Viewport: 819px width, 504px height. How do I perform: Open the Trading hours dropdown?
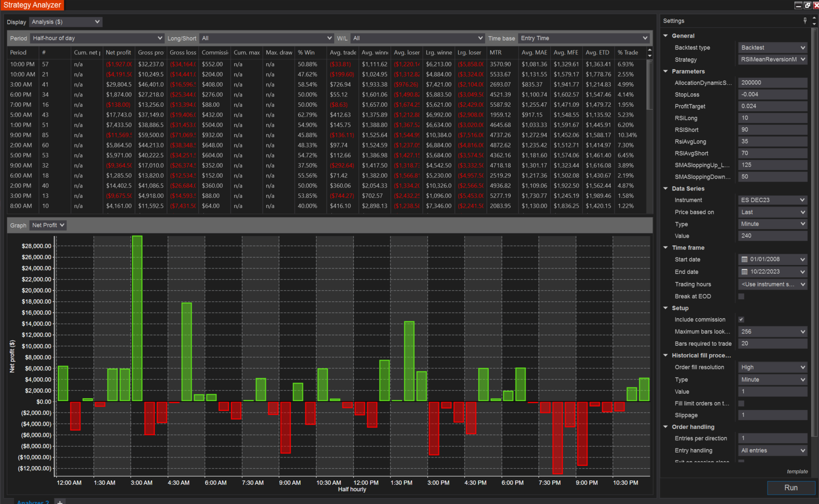(x=773, y=284)
